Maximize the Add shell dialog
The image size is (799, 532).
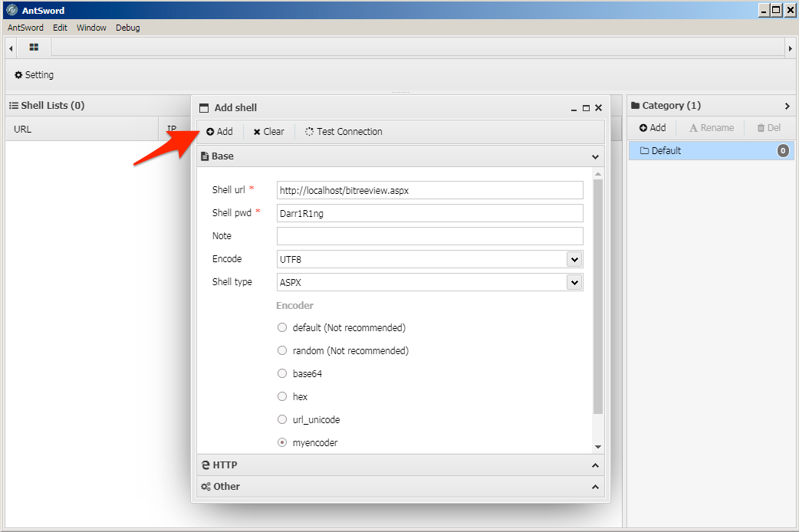pyautogui.click(x=586, y=108)
